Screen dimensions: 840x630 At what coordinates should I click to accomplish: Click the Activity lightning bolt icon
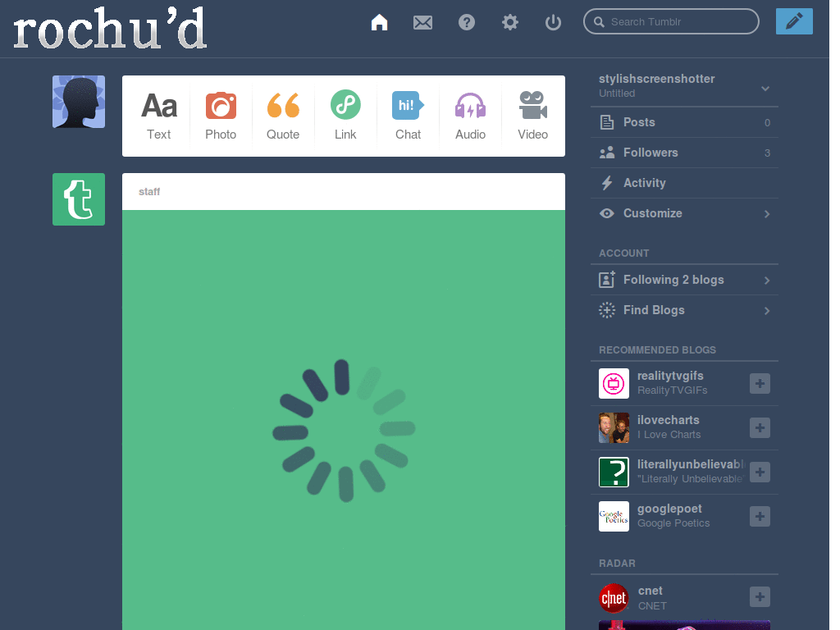[607, 183]
